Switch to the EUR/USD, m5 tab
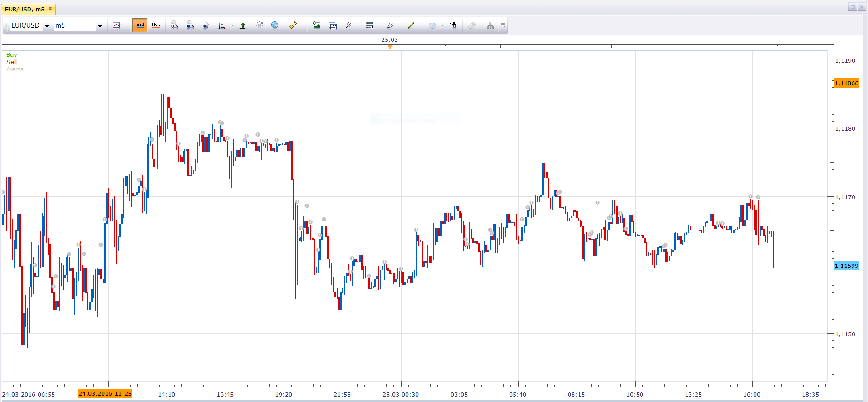 coord(25,9)
